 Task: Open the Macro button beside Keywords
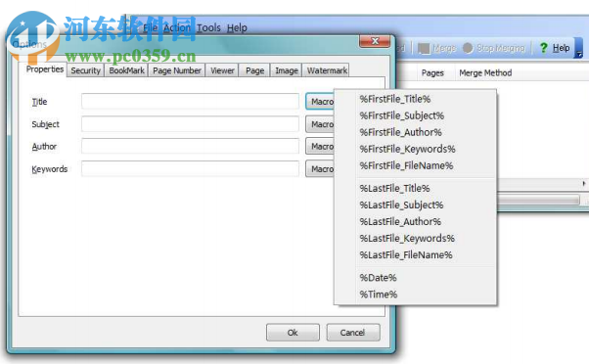[x=320, y=168]
